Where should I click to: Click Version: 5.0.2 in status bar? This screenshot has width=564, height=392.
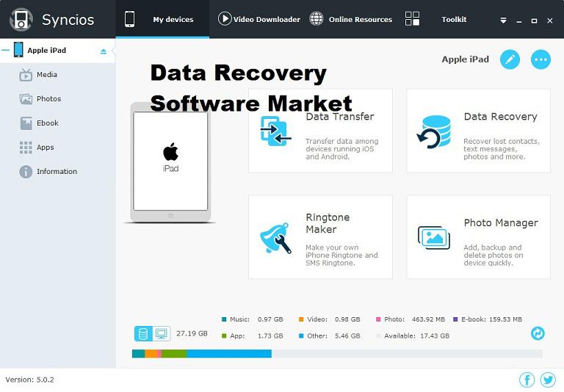[30, 380]
